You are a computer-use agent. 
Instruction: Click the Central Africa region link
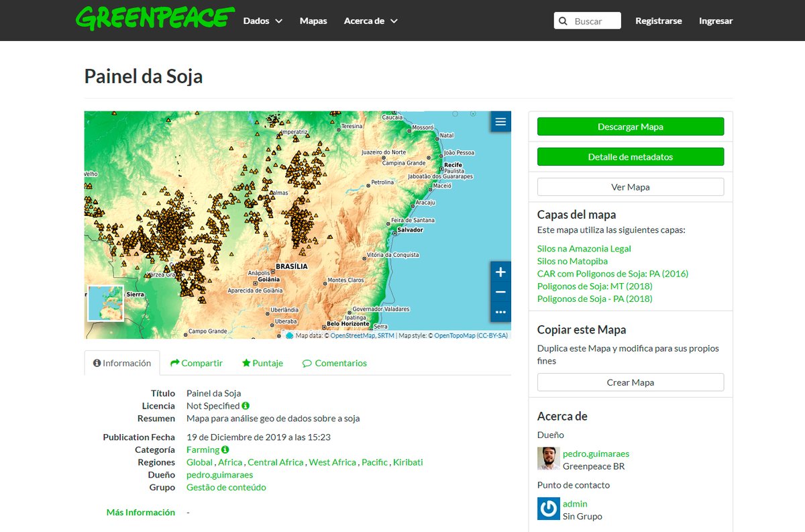[276, 462]
